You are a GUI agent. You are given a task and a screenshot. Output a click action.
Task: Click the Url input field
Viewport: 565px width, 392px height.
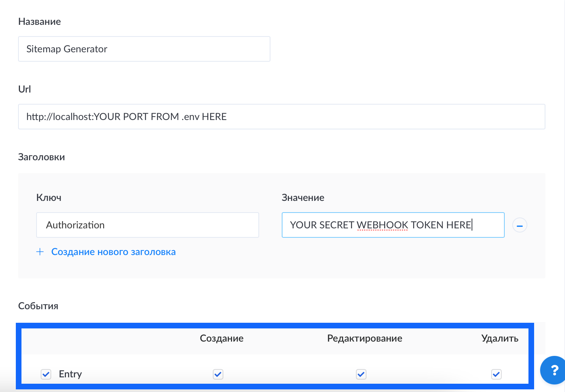(282, 117)
